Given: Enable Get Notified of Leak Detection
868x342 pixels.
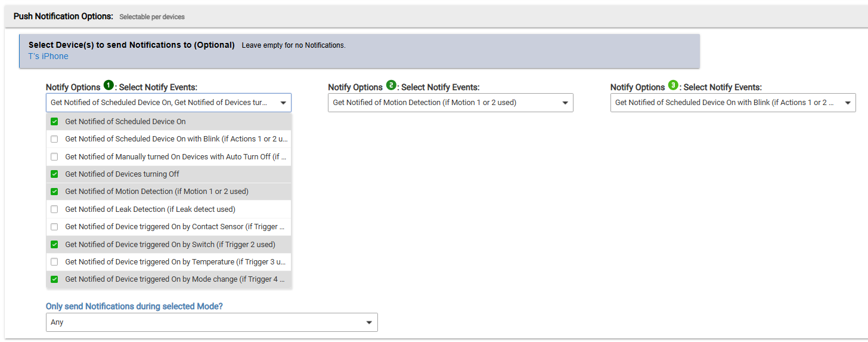Looking at the screenshot, I should click(55, 209).
